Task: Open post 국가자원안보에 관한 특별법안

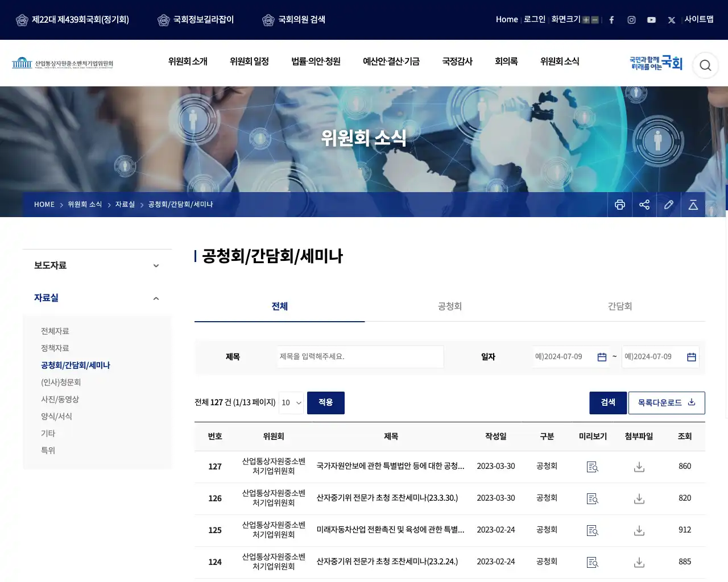Action: [391, 466]
